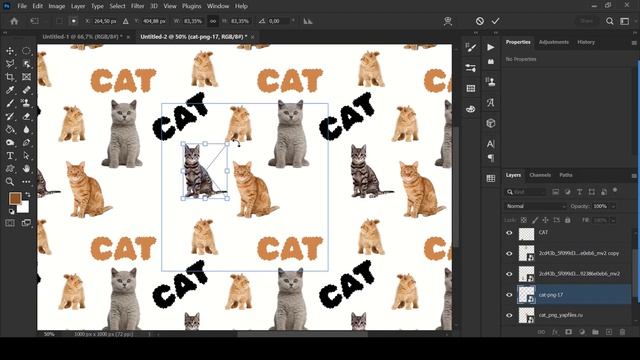Open the Opacity slider dropdown arrow

point(613,206)
